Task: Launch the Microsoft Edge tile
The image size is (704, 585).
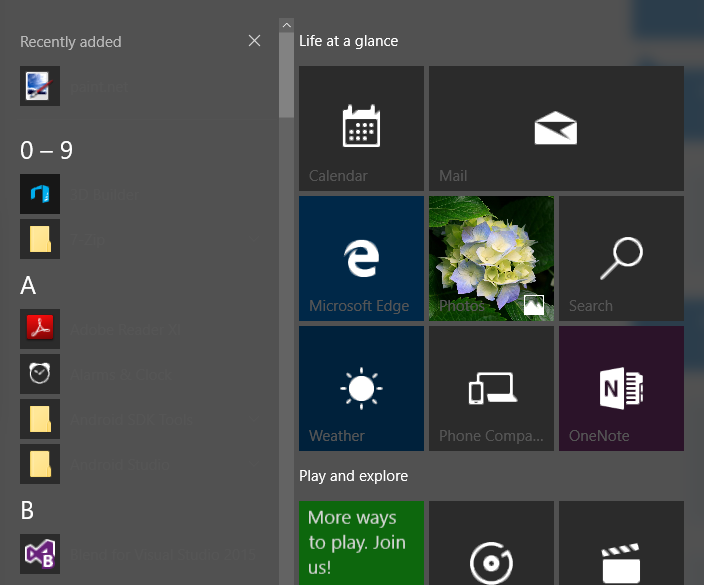Action: click(361, 259)
